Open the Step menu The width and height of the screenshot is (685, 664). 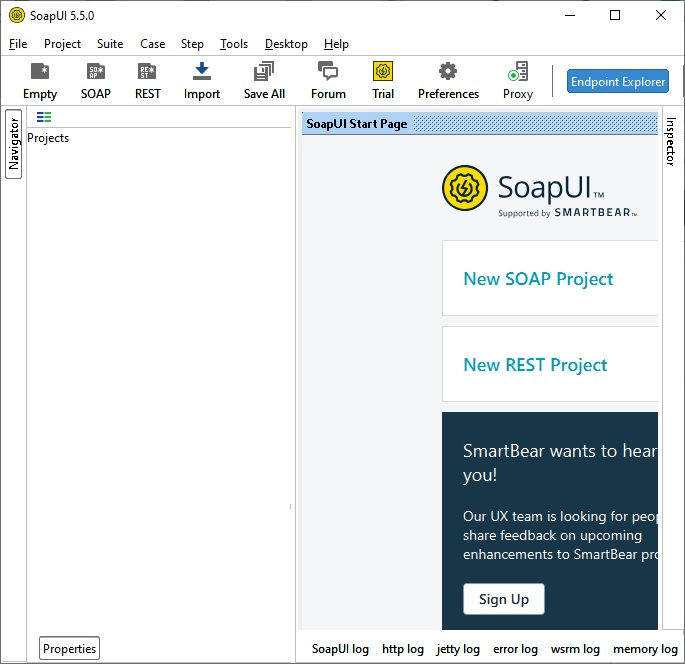[192, 44]
